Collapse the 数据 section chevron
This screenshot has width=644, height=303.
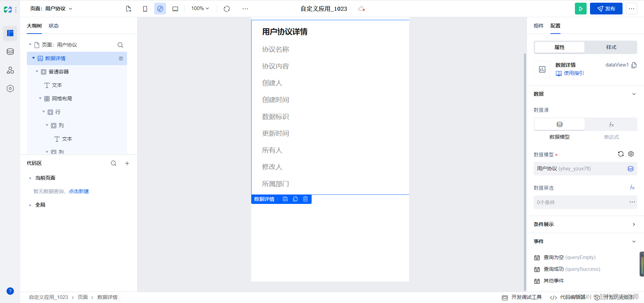click(634, 94)
